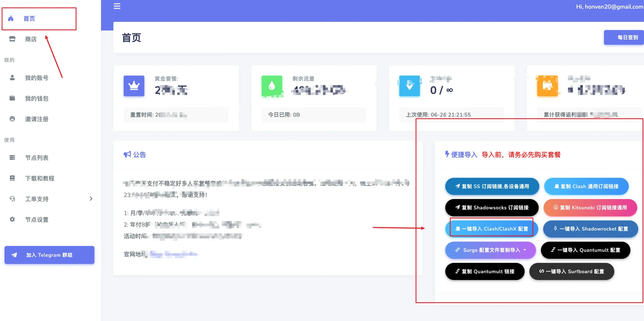Click the green droplet icon on 剩余流量 card
This screenshot has width=644, height=321.
pos(272,86)
